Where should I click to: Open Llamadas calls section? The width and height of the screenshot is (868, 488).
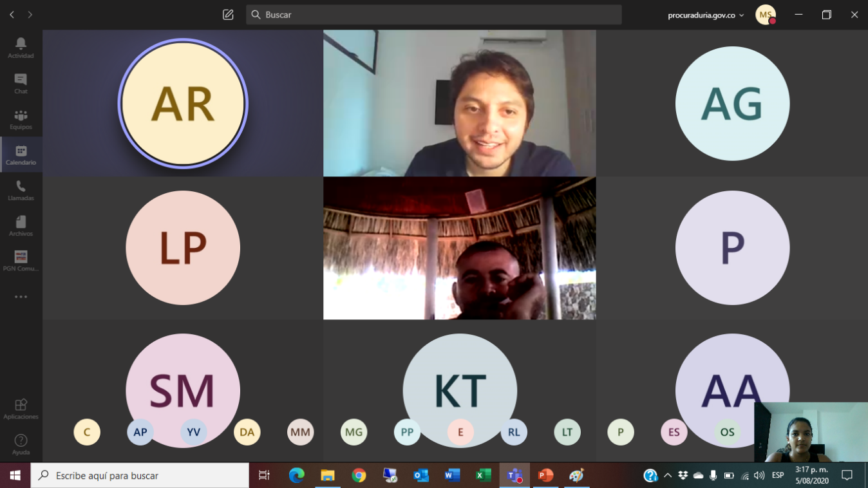click(x=21, y=190)
